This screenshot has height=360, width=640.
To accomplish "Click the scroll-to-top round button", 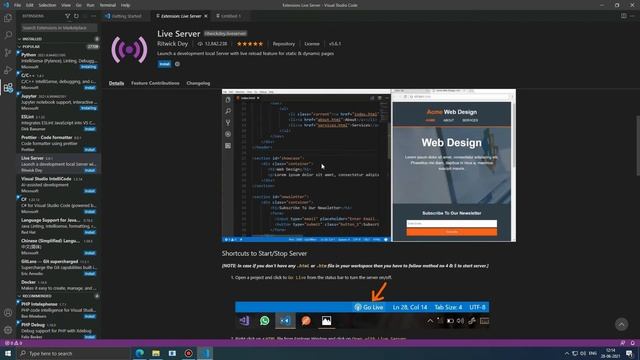I will click(x=621, y=324).
